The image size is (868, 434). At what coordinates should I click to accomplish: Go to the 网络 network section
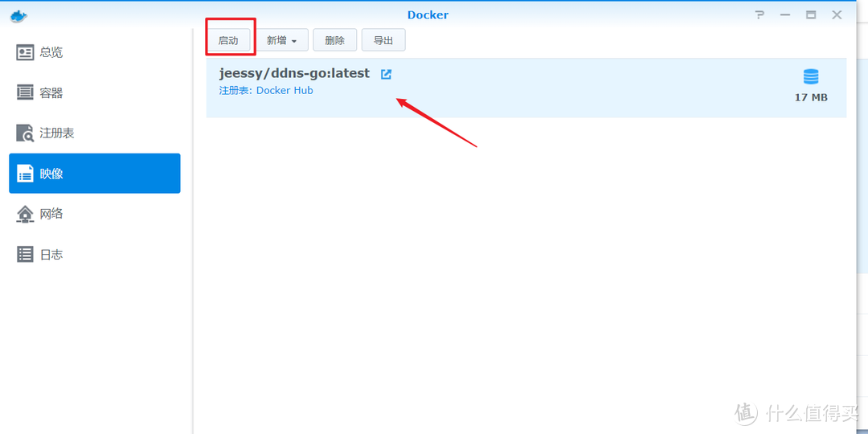(95, 214)
